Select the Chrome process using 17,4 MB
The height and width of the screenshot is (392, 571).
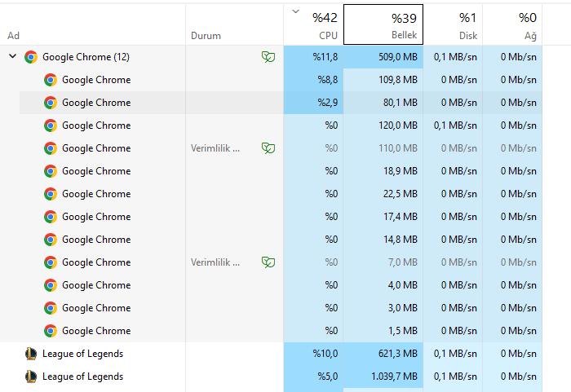point(96,217)
